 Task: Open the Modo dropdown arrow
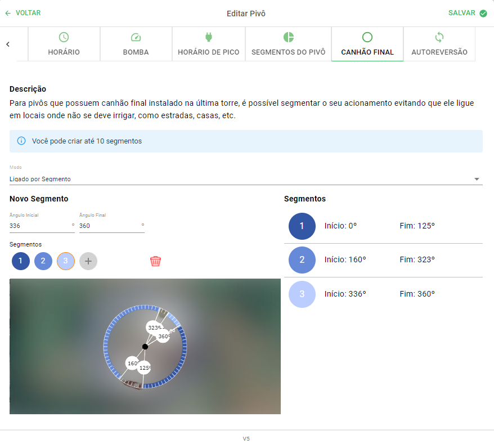tap(477, 179)
